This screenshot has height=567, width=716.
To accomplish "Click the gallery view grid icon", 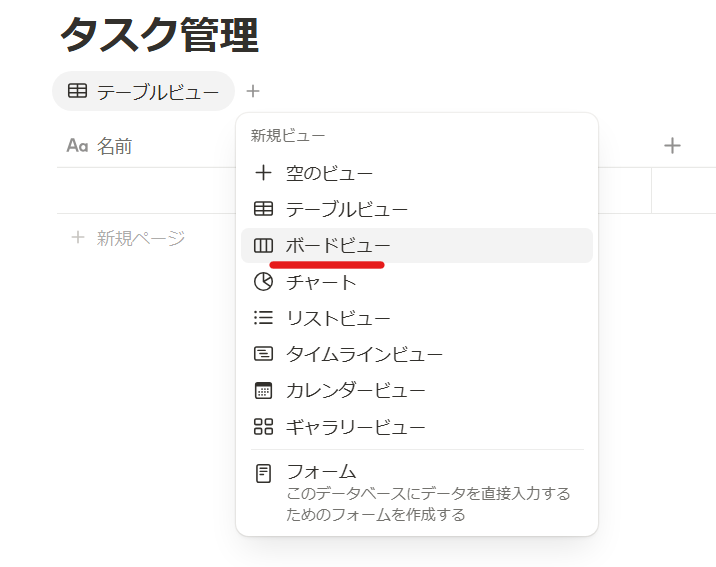I will click(x=263, y=426).
